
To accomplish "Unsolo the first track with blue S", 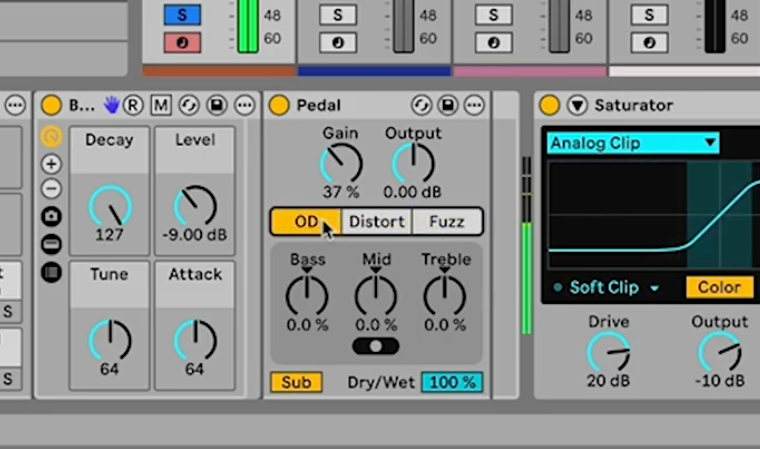I will [182, 15].
